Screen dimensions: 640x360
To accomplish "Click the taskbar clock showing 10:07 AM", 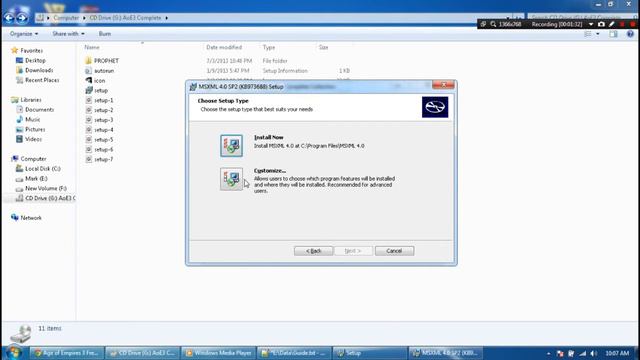I will tap(617, 353).
